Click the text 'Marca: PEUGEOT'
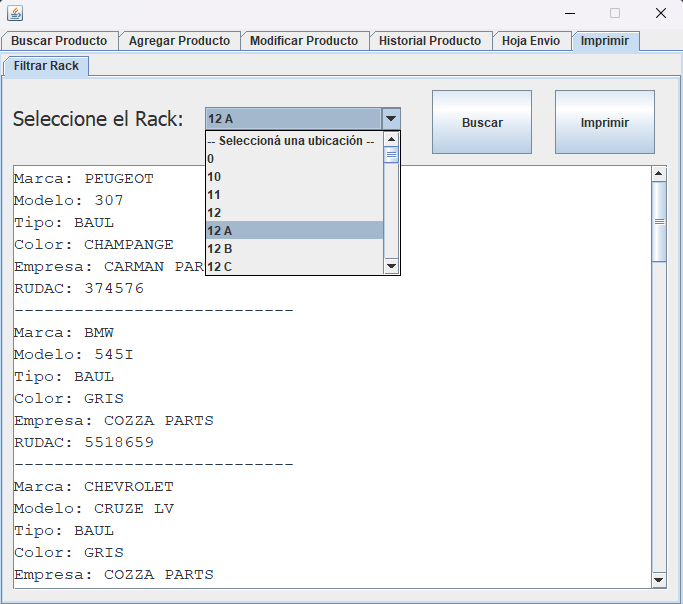683x604 pixels. click(84, 179)
